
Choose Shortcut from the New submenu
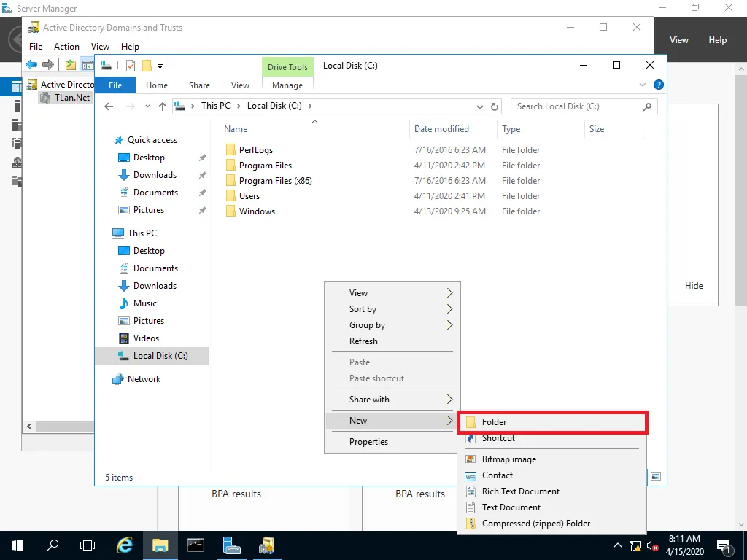552,438
